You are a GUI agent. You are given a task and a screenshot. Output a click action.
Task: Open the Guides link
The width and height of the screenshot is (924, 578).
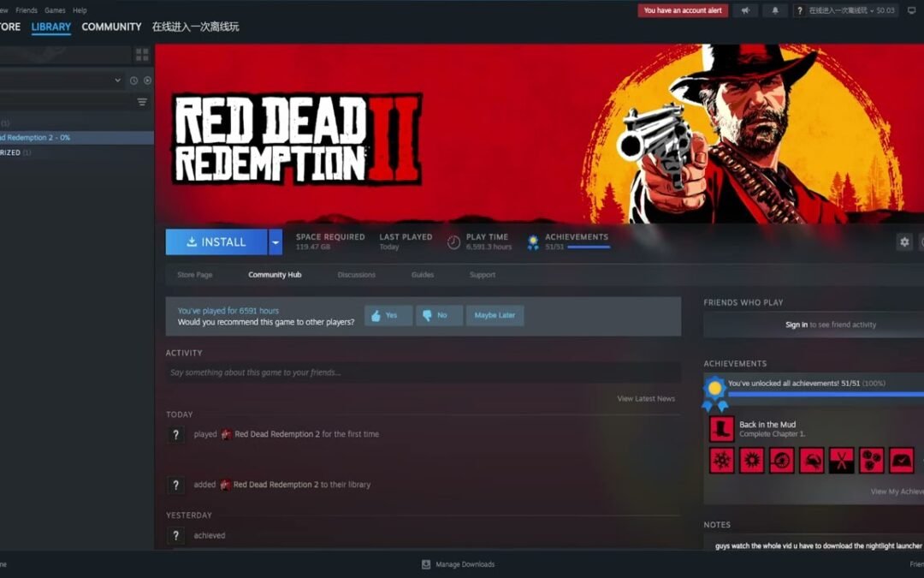(x=423, y=275)
